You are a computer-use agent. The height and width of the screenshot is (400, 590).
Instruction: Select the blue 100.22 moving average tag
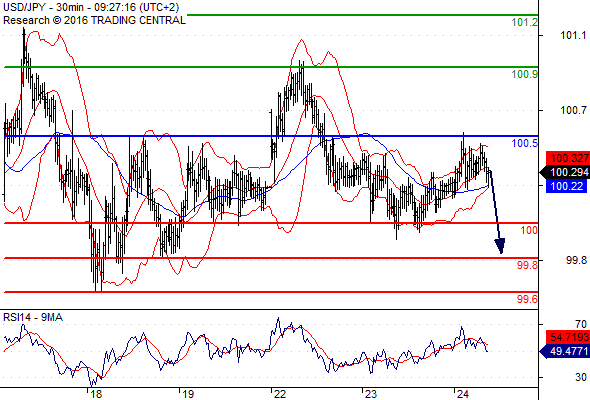(x=566, y=186)
